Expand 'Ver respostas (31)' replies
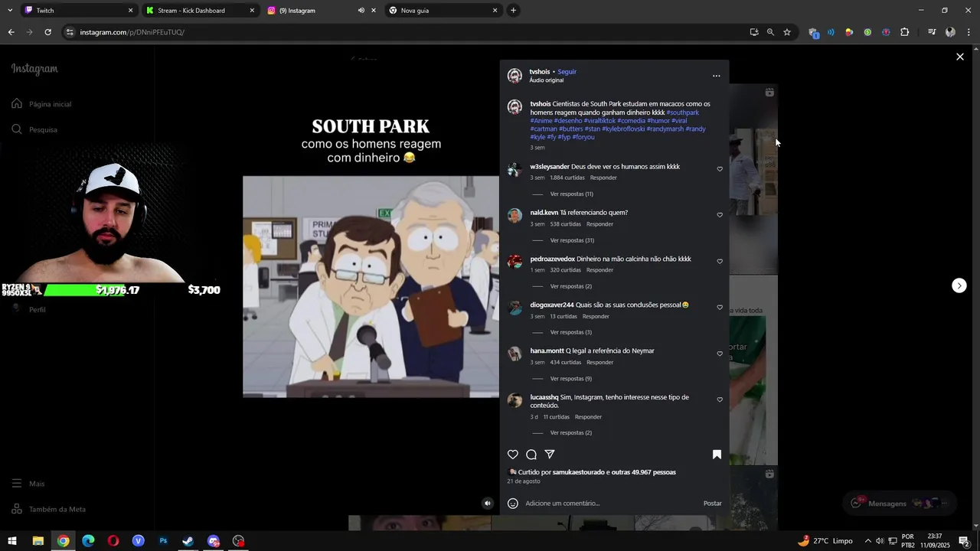Viewport: 980px width, 551px height. click(x=572, y=240)
